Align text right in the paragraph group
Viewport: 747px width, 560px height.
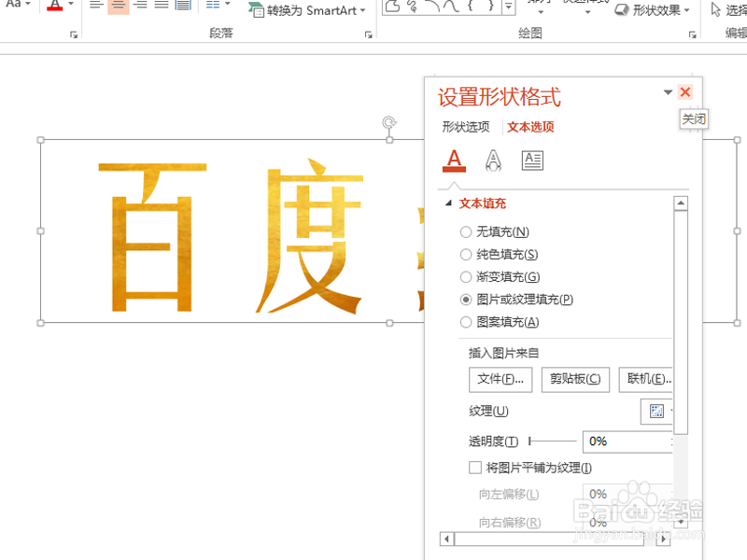(x=140, y=5)
